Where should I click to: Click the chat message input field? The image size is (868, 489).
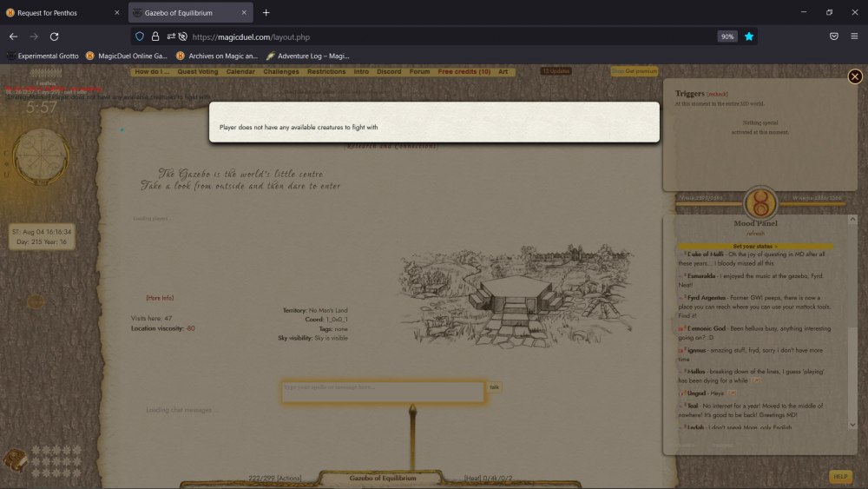tap(382, 392)
